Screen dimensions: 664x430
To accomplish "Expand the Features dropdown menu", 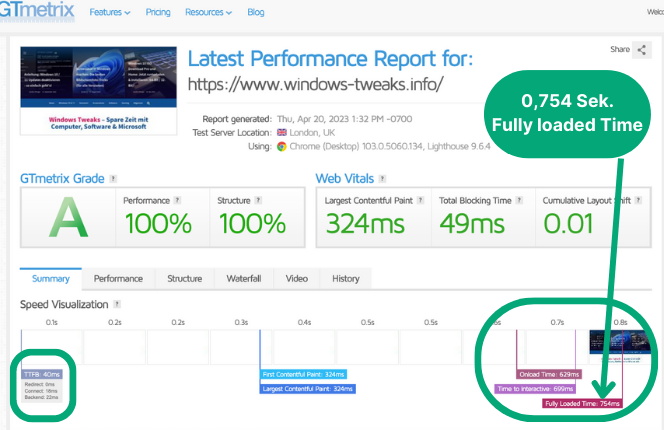I will pos(110,13).
